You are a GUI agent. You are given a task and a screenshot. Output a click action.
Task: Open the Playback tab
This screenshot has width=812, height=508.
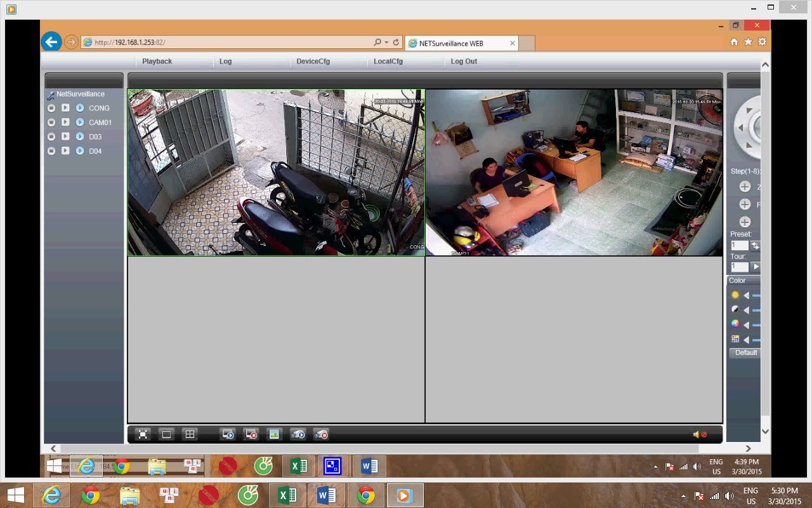tap(157, 61)
